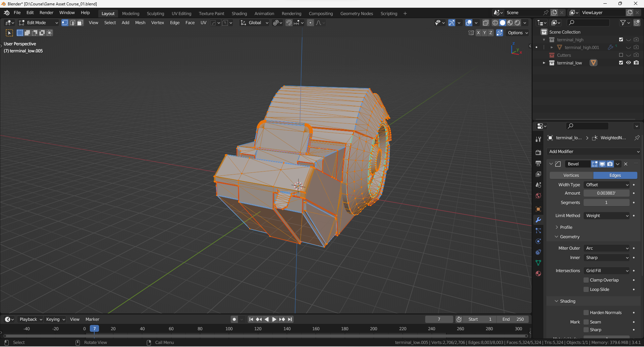Viewport: 644px width, 347px height.
Task: Enable Harden Normals checkbox
Action: click(x=586, y=313)
